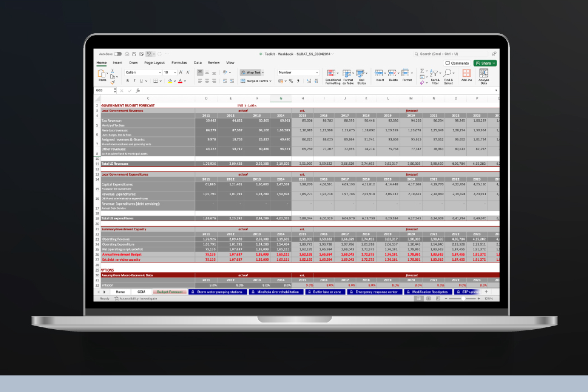Image resolution: width=588 pixels, height=392 pixels.
Task: Open the Undo history dropdown arrow
Action: (x=154, y=54)
